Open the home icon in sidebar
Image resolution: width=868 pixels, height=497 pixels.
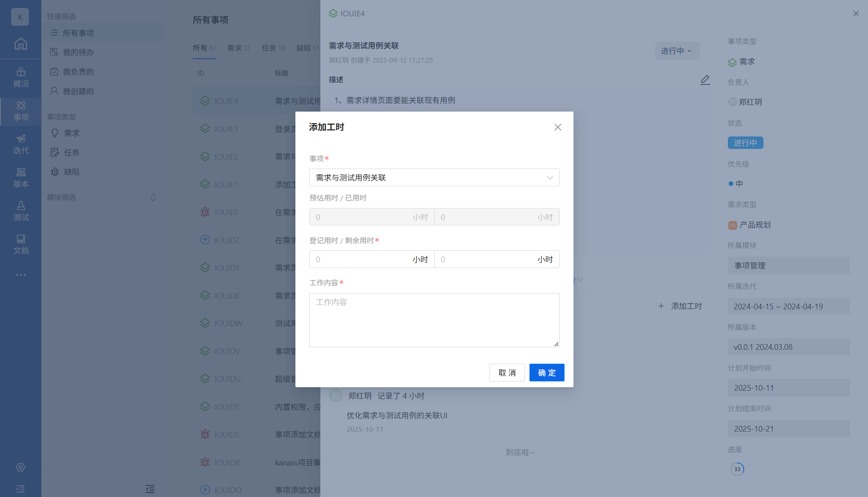point(20,44)
